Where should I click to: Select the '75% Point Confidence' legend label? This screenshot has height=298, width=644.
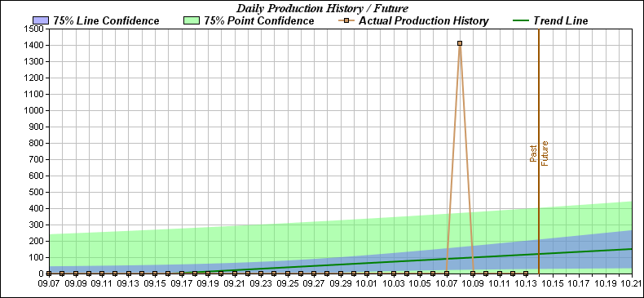coord(259,21)
